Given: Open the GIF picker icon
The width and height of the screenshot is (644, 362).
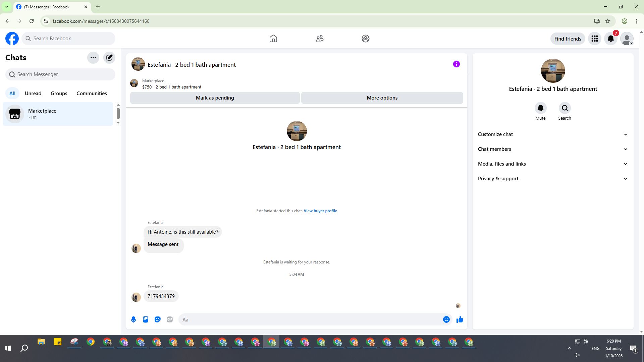Looking at the screenshot, I should click(170, 319).
